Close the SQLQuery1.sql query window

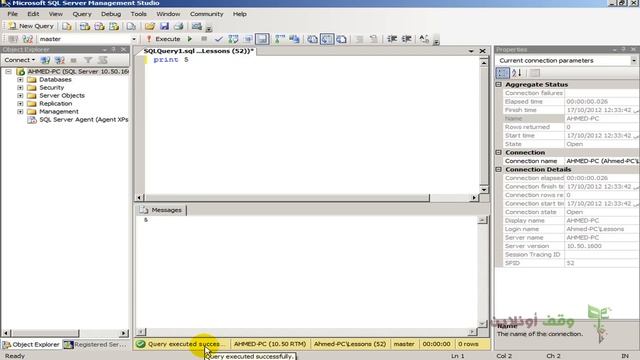482,51
